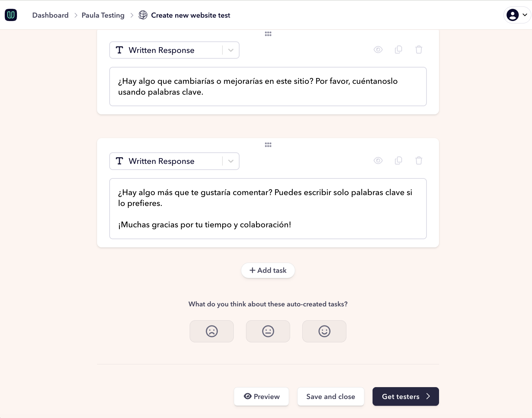
Task: Open the first task type dropdown
Action: point(231,50)
